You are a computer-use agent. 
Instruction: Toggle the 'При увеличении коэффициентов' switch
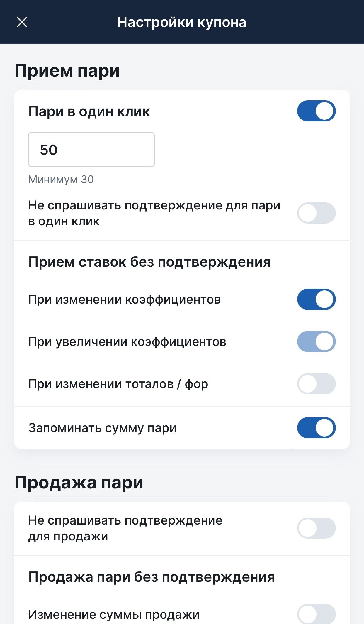(x=316, y=341)
